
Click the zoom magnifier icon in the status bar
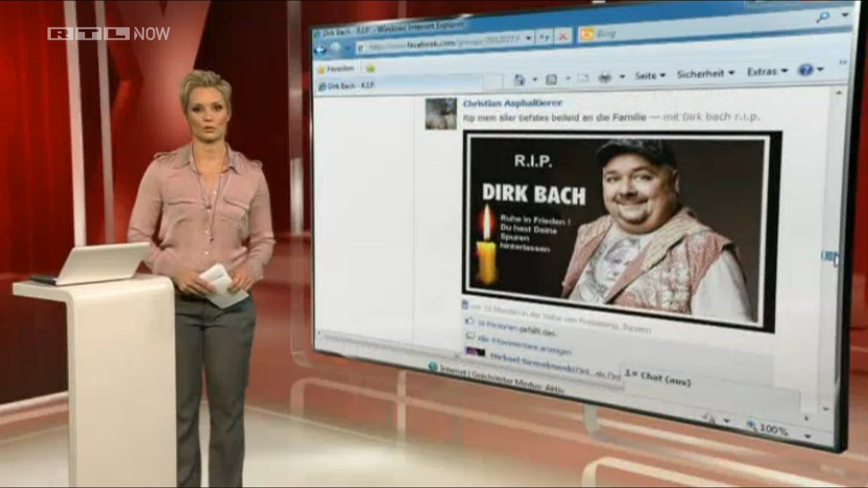752,425
